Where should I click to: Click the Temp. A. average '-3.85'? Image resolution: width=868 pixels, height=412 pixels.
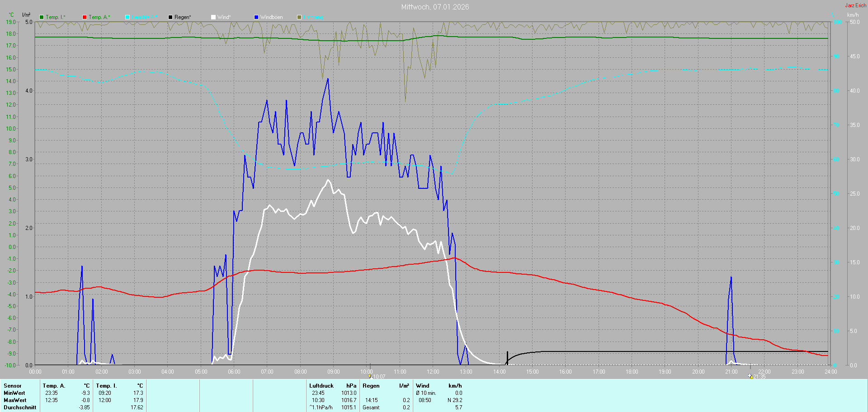84,407
